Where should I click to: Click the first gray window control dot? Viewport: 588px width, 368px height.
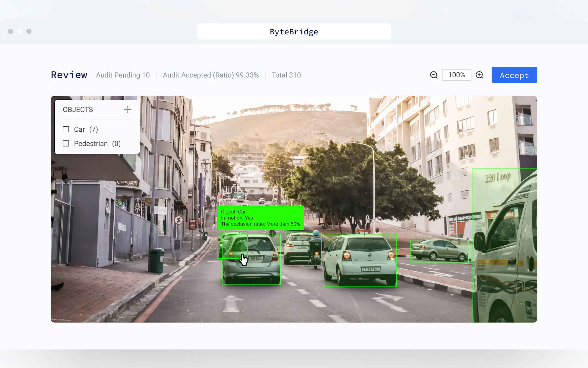click(x=11, y=31)
